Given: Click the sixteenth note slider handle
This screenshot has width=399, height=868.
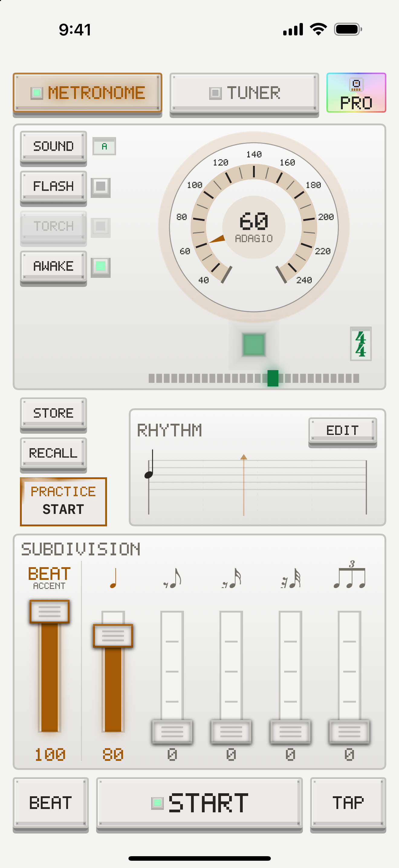Looking at the screenshot, I should click(232, 732).
